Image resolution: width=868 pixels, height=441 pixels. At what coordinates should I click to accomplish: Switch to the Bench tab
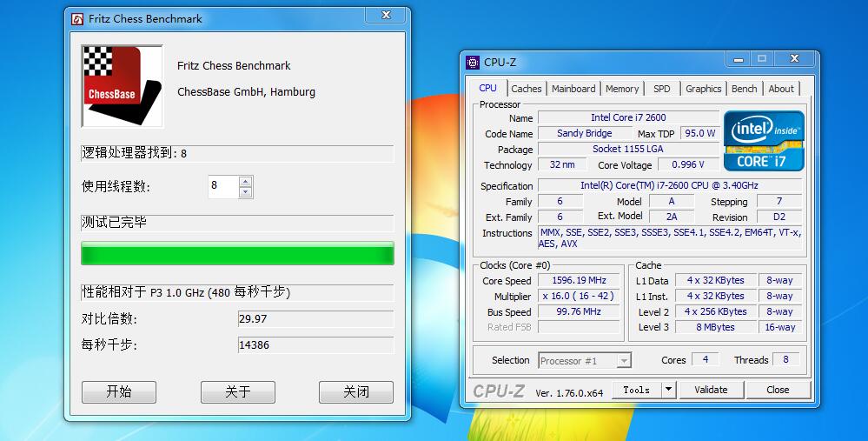pyautogui.click(x=744, y=89)
